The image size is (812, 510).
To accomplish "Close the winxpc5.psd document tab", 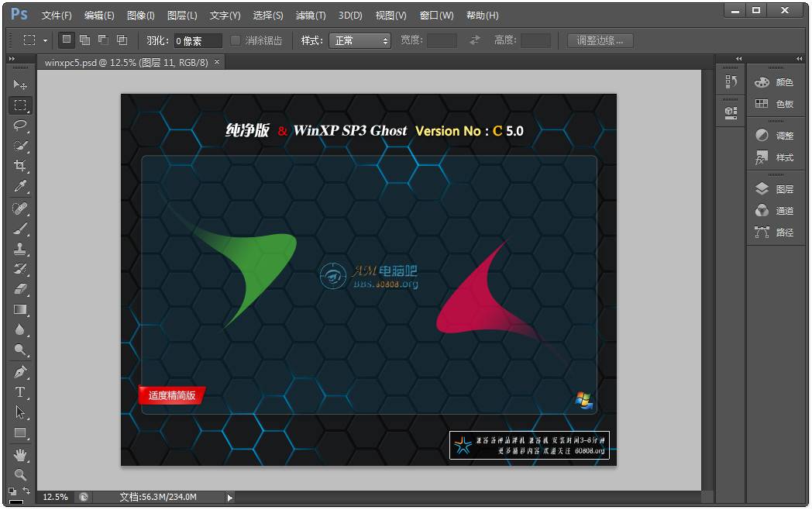I will (217, 62).
